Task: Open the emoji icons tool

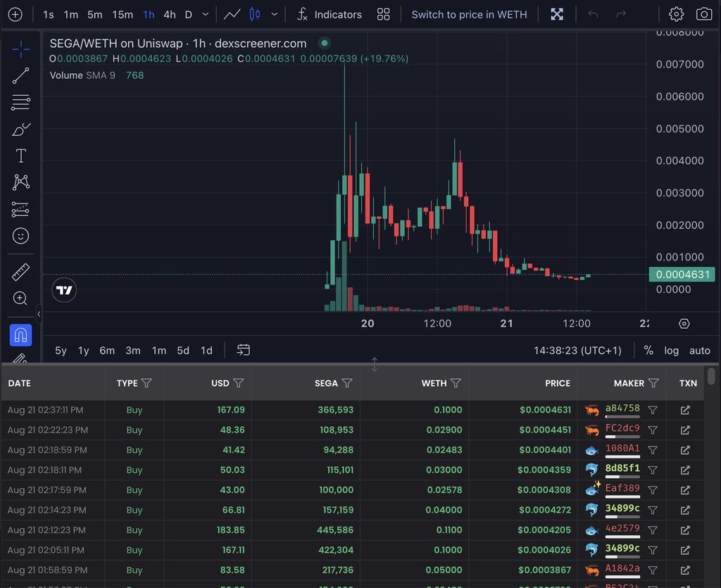Action: (20, 236)
